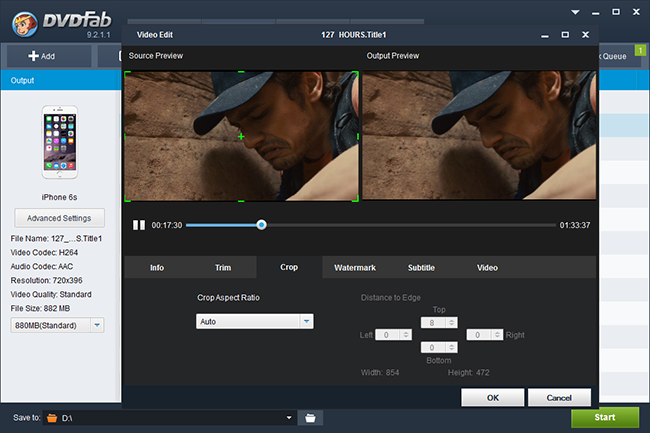
Task: Click the green crosshair in Source Preview
Action: [241, 137]
